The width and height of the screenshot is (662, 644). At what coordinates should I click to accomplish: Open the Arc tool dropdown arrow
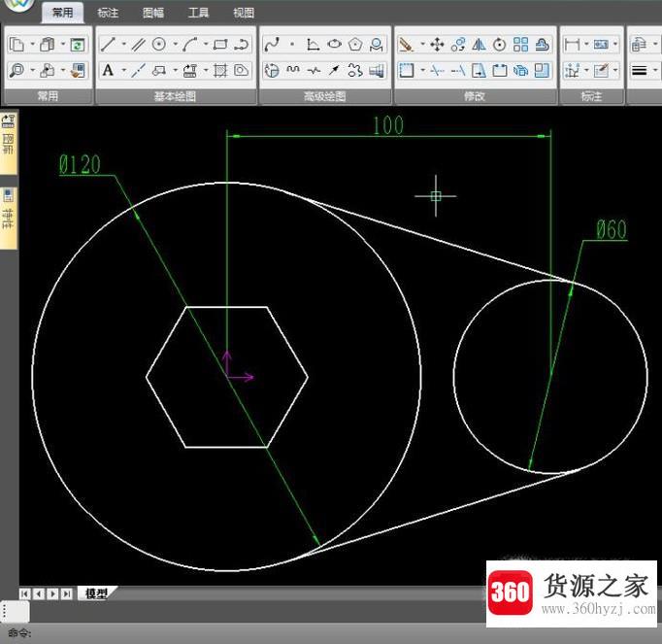(206, 44)
